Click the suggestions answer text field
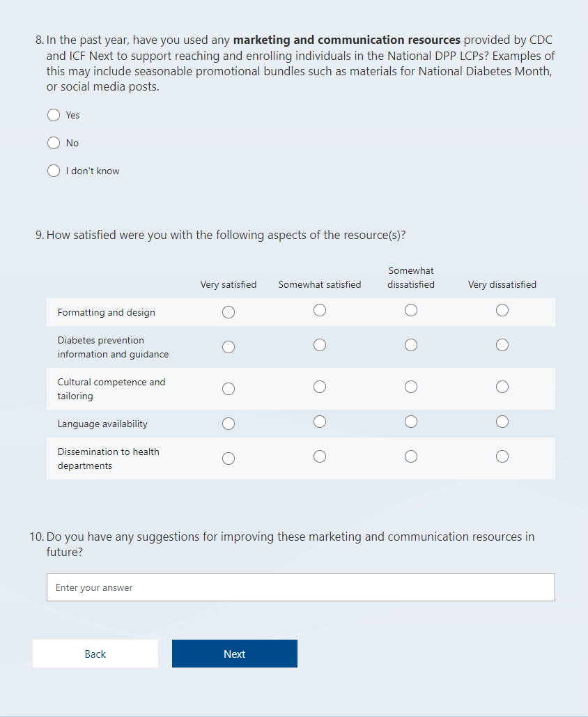This screenshot has height=717, width=588. coord(300,587)
